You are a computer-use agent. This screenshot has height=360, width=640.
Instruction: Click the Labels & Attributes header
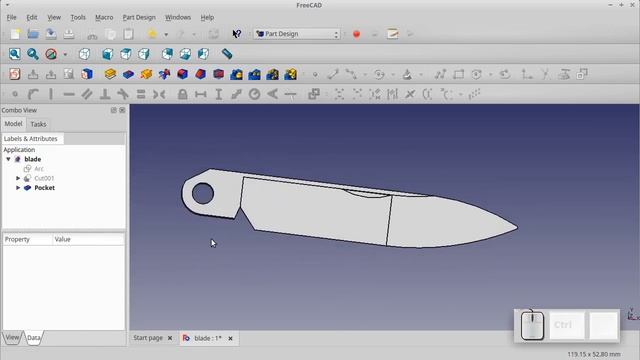pos(33,139)
